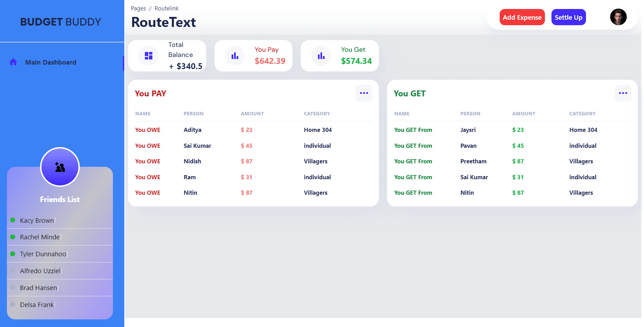Click Aditya in the You PAY table

192,130
